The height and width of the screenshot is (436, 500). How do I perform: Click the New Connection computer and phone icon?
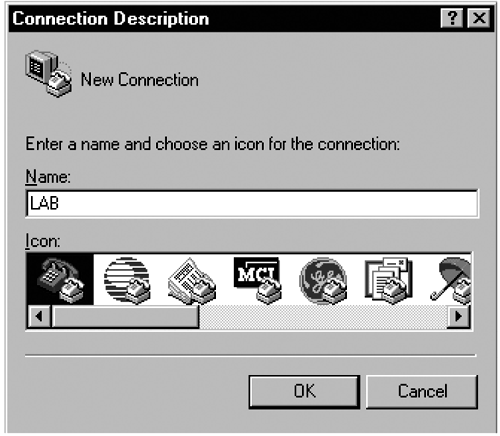click(x=49, y=73)
